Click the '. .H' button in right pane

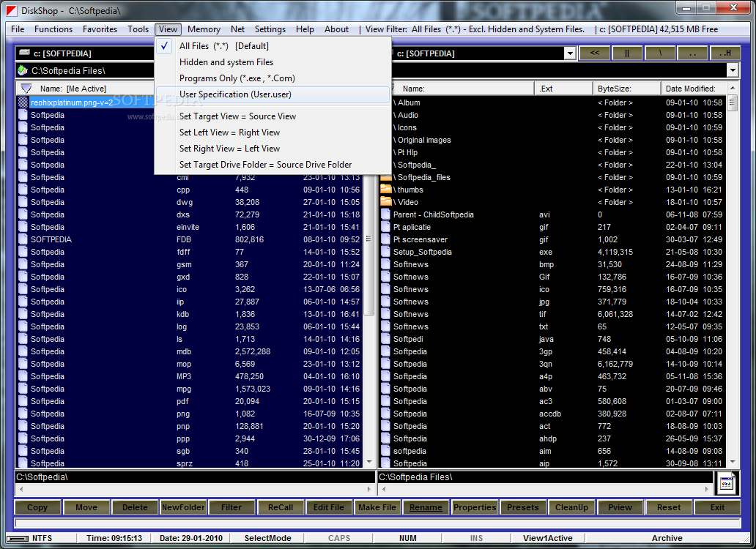tap(725, 53)
